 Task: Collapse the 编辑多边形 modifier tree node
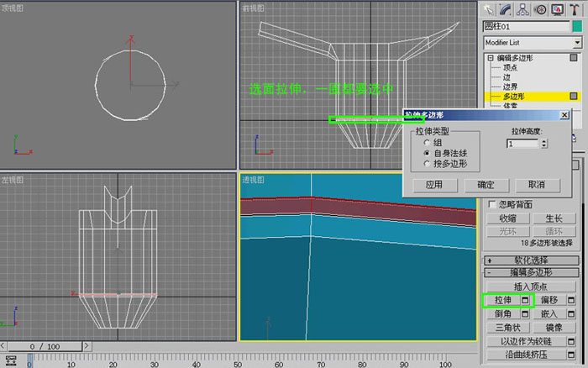point(490,58)
